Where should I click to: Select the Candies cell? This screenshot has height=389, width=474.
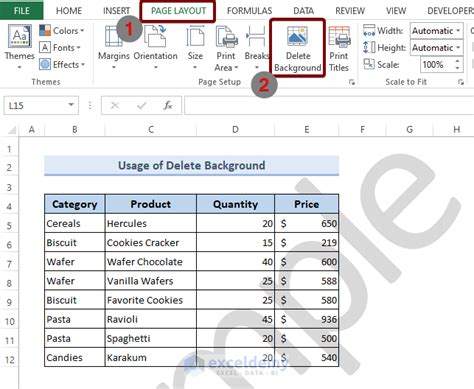(x=75, y=357)
